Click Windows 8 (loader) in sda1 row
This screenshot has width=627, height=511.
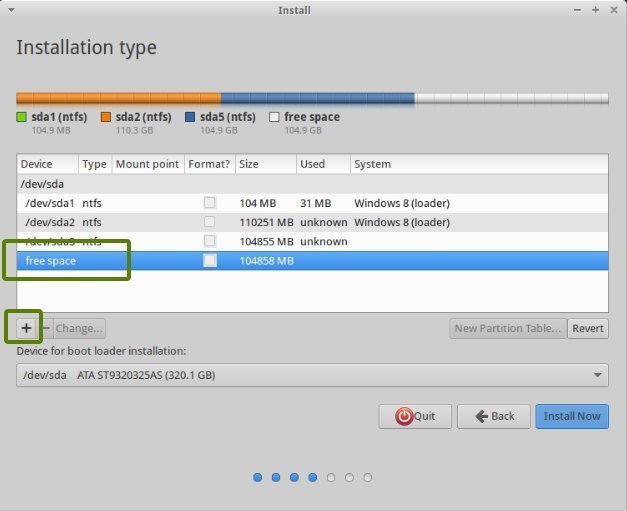402,203
